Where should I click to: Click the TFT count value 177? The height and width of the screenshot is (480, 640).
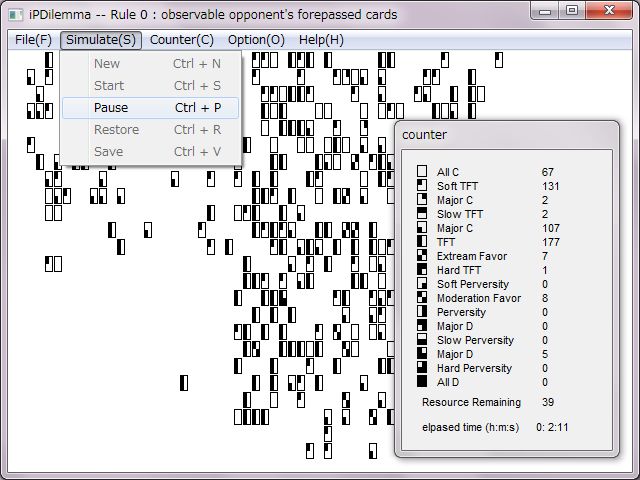[551, 242]
